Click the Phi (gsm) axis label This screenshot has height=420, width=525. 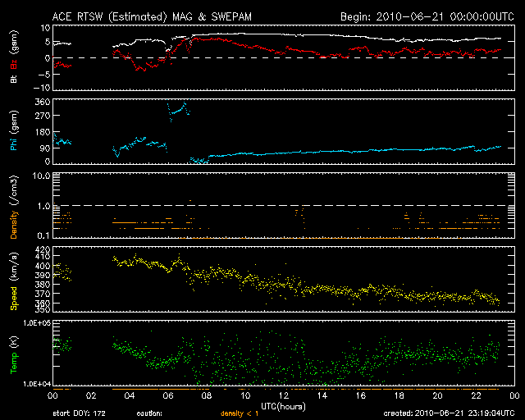(x=14, y=130)
